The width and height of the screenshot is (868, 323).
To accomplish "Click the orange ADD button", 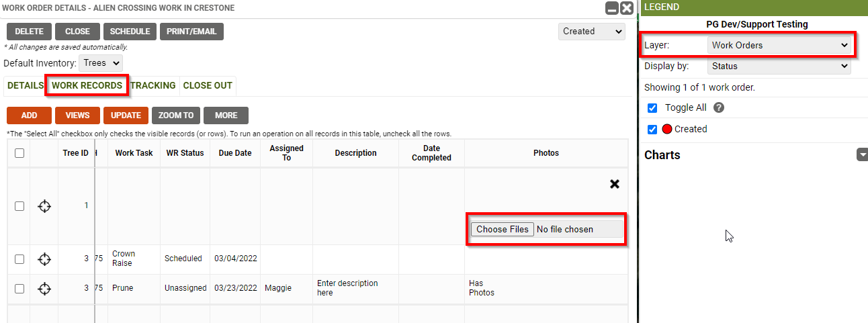I will point(29,116).
